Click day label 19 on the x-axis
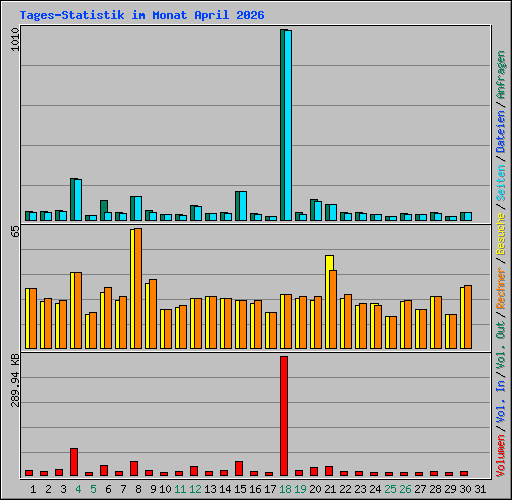512x500 pixels. coord(300,489)
